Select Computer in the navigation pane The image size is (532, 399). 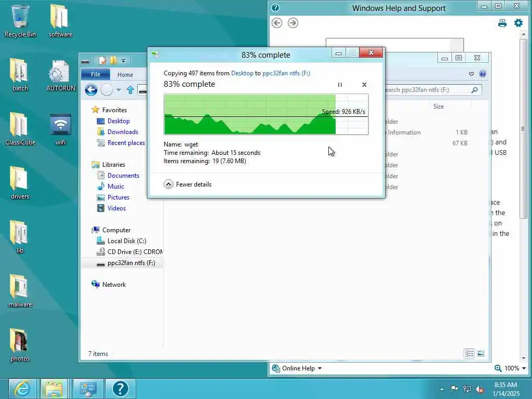116,230
